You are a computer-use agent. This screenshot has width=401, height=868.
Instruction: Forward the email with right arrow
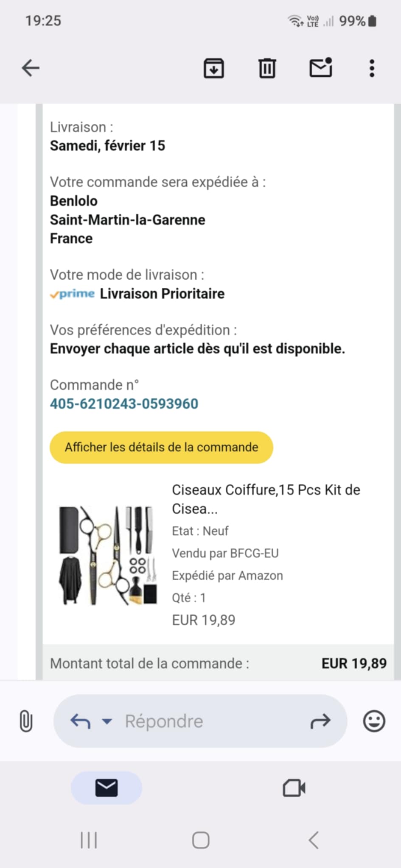(320, 721)
